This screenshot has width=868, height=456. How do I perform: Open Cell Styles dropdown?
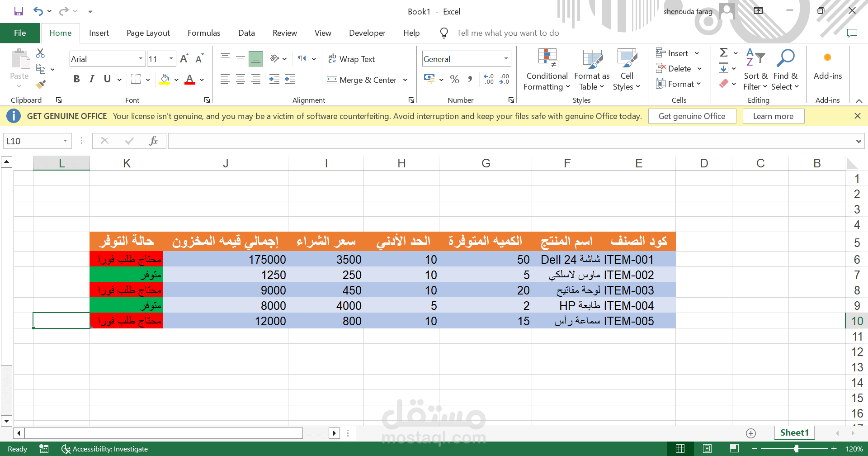(627, 70)
